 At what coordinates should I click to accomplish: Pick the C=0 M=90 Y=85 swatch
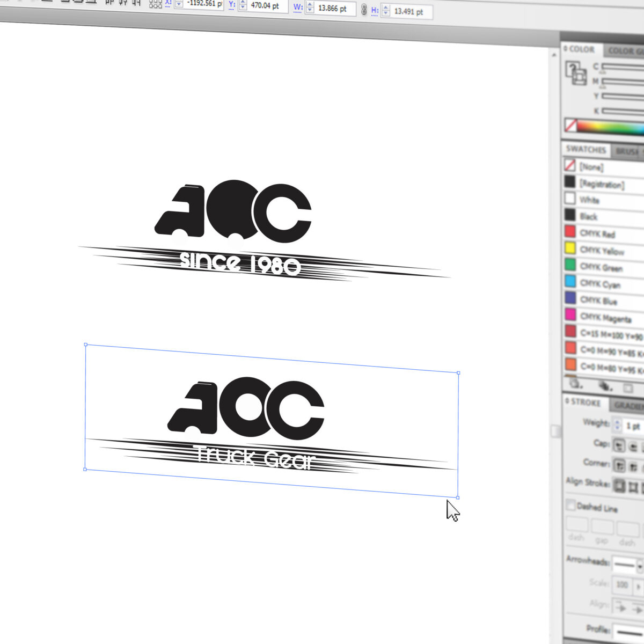pyautogui.click(x=604, y=349)
